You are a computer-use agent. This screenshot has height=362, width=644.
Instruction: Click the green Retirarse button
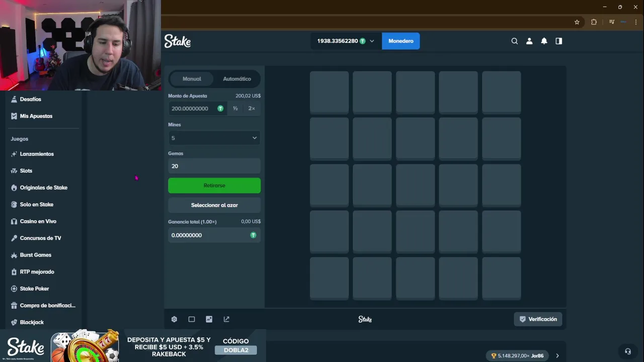coord(214,186)
